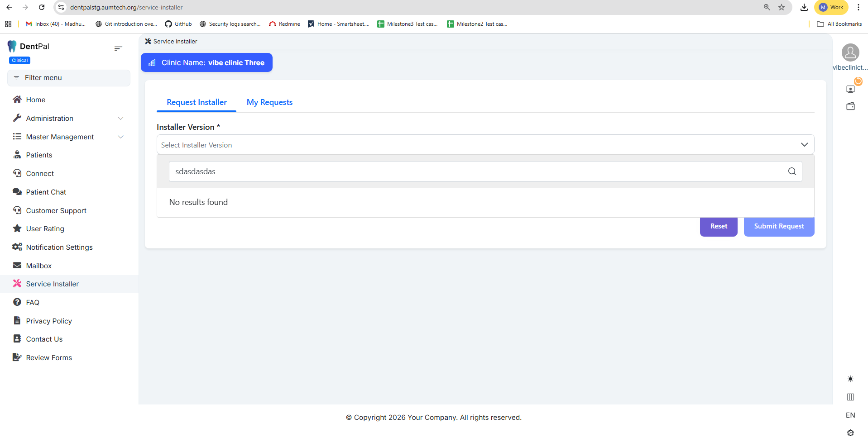Toggle light/dark theme sun icon
Viewport: 868px width, 447px height.
[x=850, y=379]
